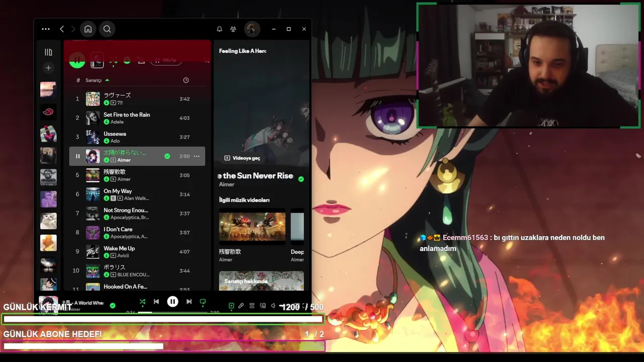This screenshot has height=362, width=644.
Task: Pause playback in the player bar
Action: (173, 302)
